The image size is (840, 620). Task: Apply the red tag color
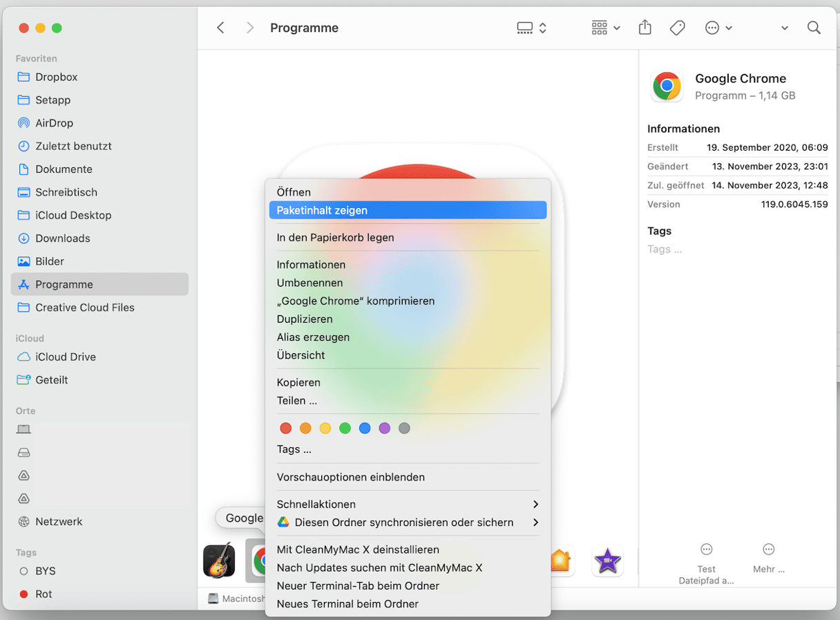285,429
